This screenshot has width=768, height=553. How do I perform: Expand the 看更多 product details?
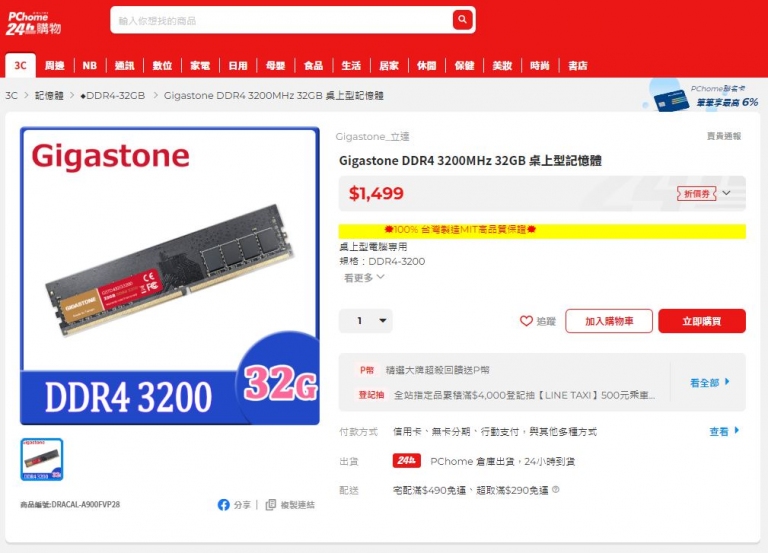(x=364, y=278)
